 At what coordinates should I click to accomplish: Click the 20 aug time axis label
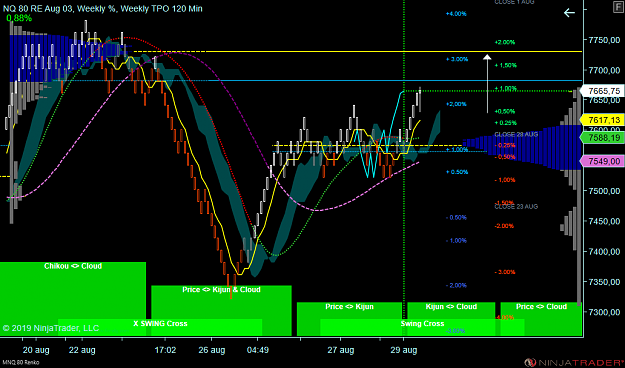pyautogui.click(x=36, y=350)
